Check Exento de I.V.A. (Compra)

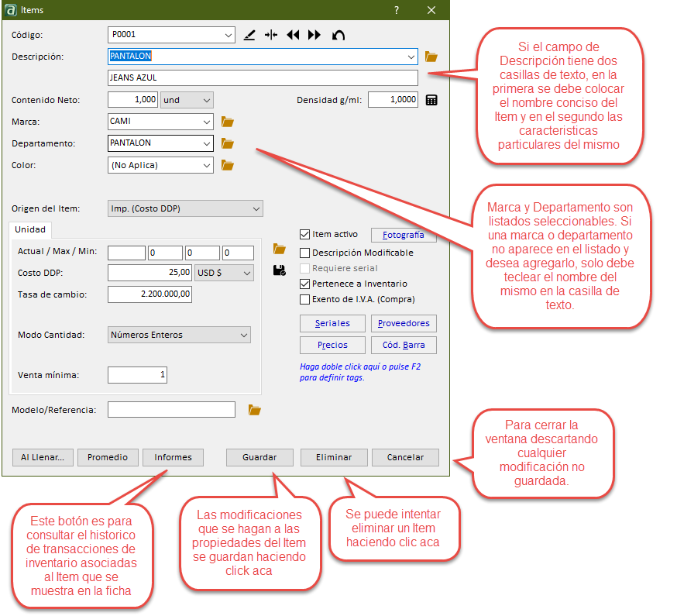[305, 299]
